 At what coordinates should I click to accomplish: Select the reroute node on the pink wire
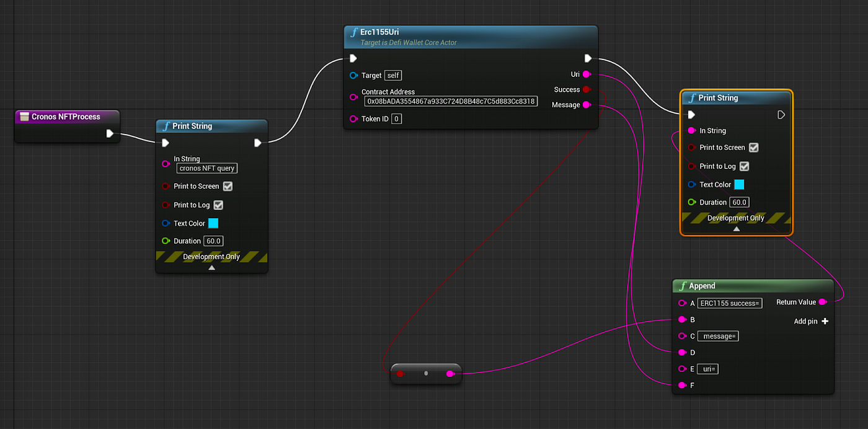[426, 373]
